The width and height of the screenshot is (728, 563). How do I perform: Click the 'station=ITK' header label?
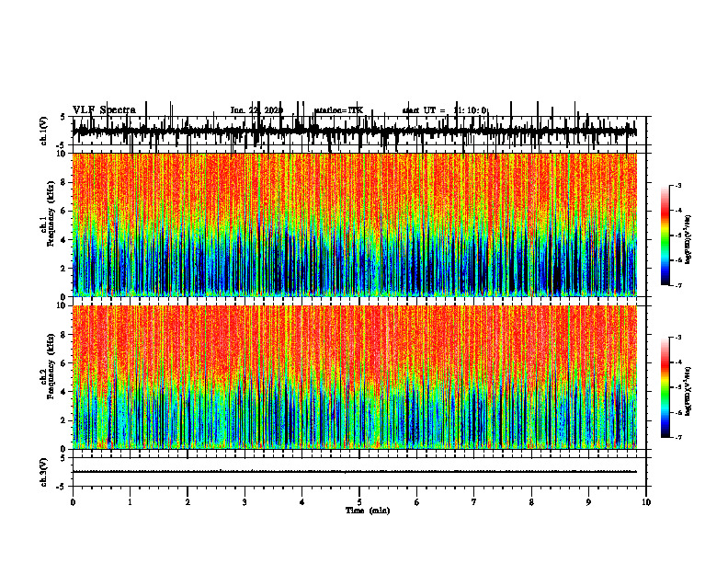(x=338, y=110)
